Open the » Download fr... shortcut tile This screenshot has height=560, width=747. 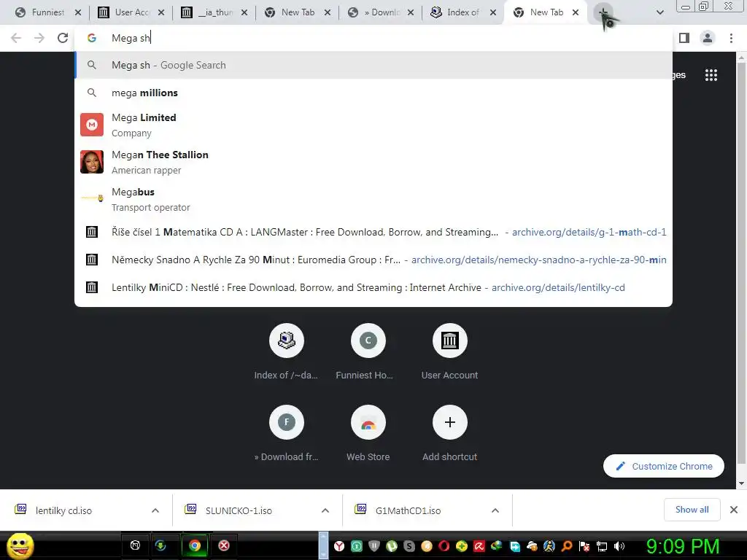coord(286,433)
